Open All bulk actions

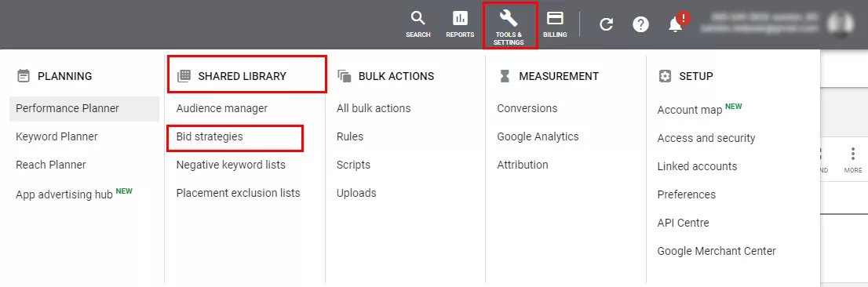pos(374,108)
